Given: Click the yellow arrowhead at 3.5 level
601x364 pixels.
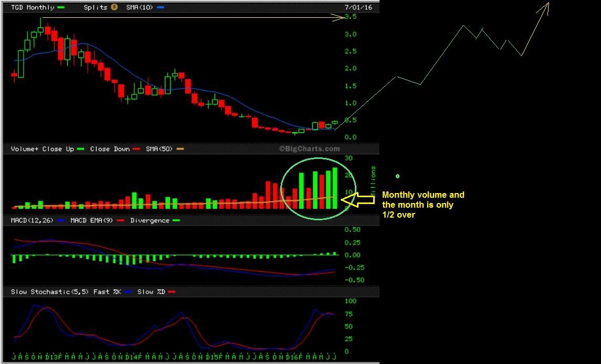Looking at the screenshot, I should 340,17.
